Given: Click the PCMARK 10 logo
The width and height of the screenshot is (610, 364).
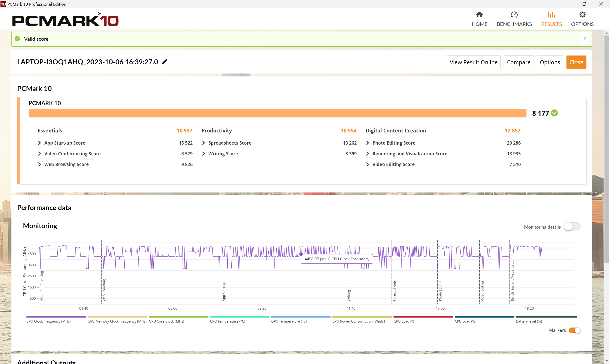Looking at the screenshot, I should [66, 20].
